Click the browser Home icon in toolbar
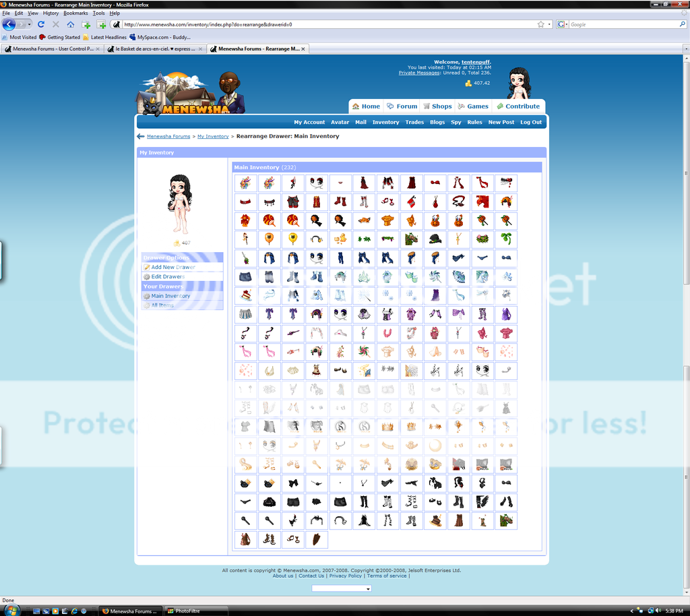This screenshot has height=616, width=690. click(x=71, y=24)
